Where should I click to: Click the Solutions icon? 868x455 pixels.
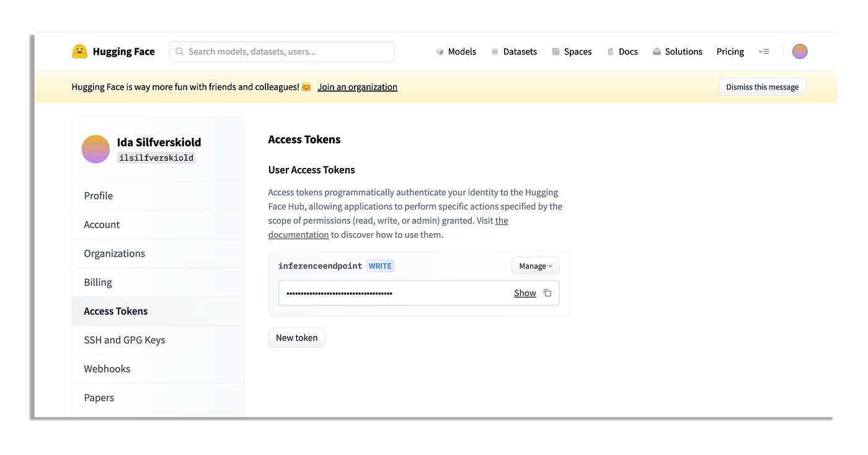655,51
